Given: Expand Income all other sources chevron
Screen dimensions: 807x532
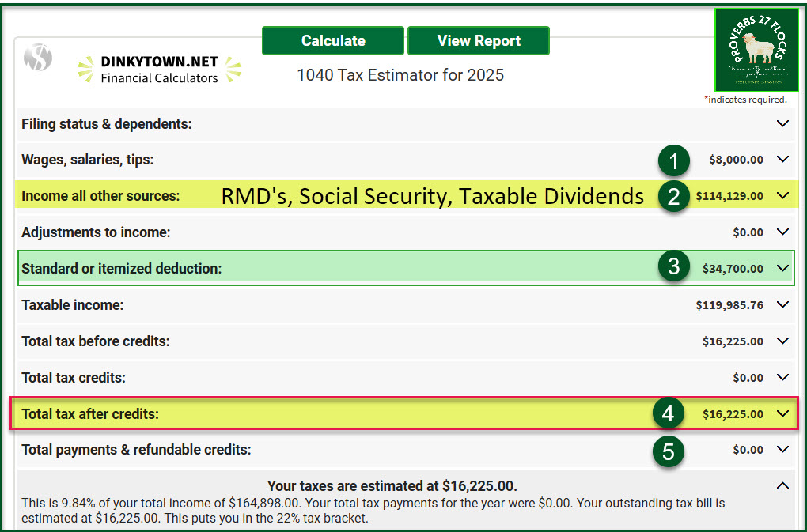Looking at the screenshot, I should pos(782,195).
